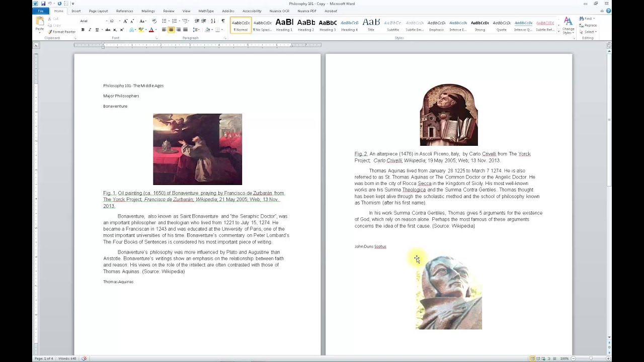The image size is (644, 362).
Task: Click the Format Painter tool
Action: pyautogui.click(x=62, y=32)
